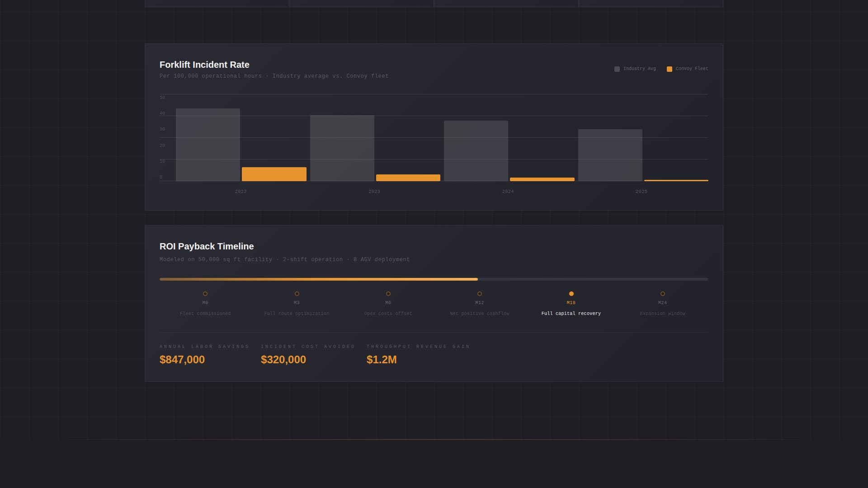868x488 pixels.
Task: Click the 2022 industry average gray bar
Action: pos(208,145)
